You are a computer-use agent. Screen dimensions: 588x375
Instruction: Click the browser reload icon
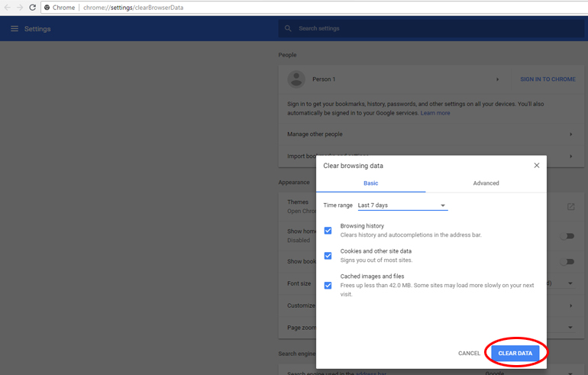point(32,8)
